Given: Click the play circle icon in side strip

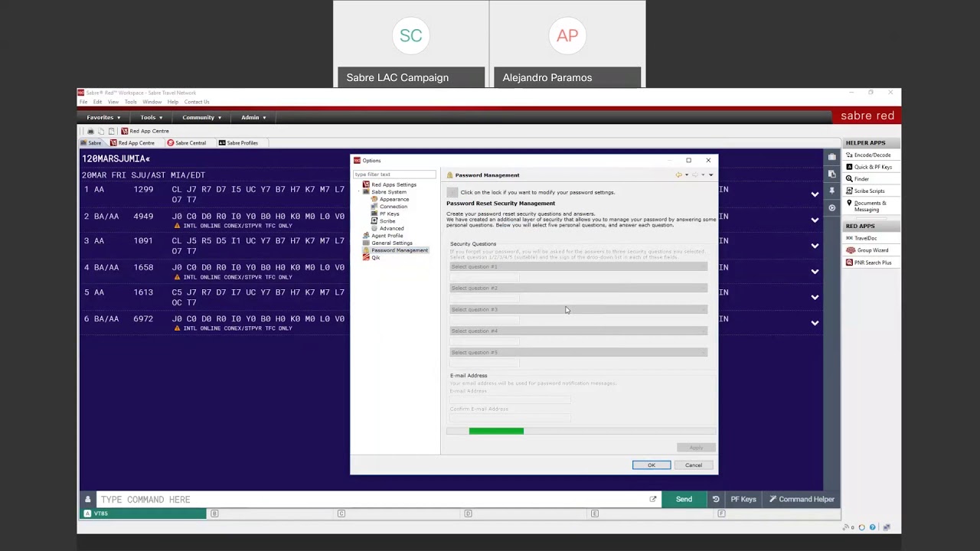Looking at the screenshot, I should pyautogui.click(x=832, y=207).
